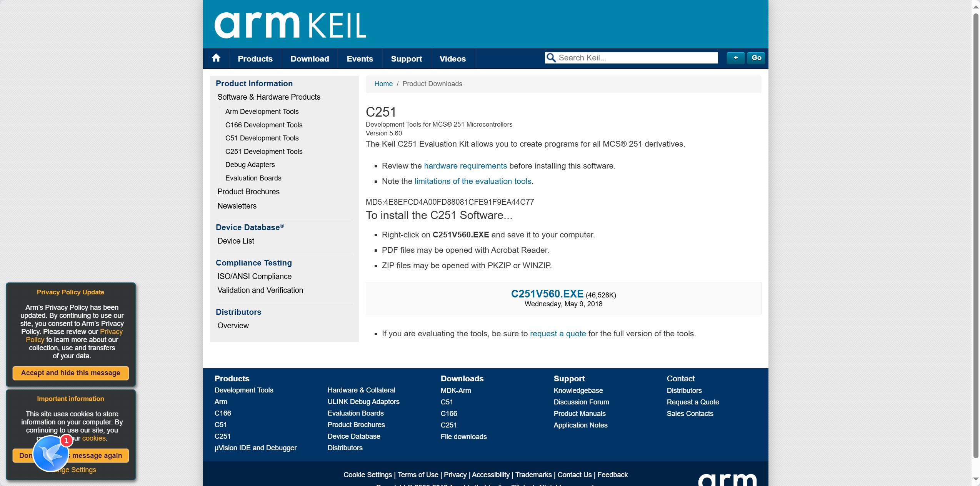Open Knowledgebase footer link
The image size is (980, 486).
click(578, 391)
